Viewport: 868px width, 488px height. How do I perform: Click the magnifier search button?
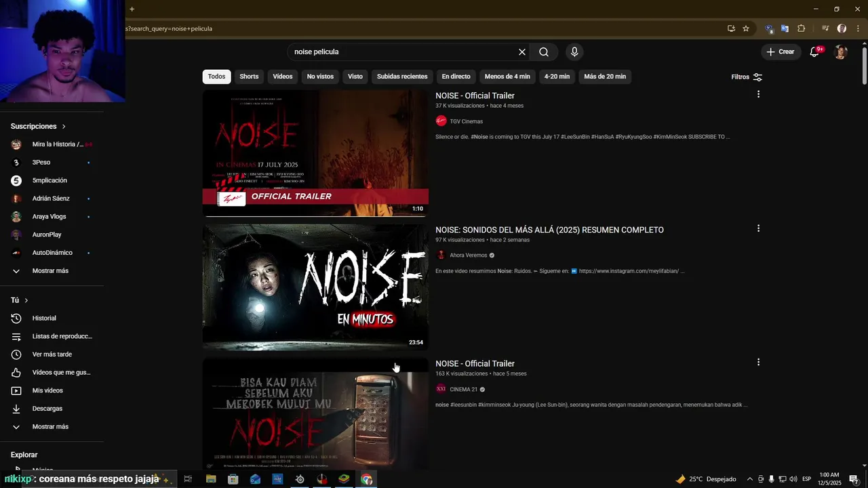[544, 52]
